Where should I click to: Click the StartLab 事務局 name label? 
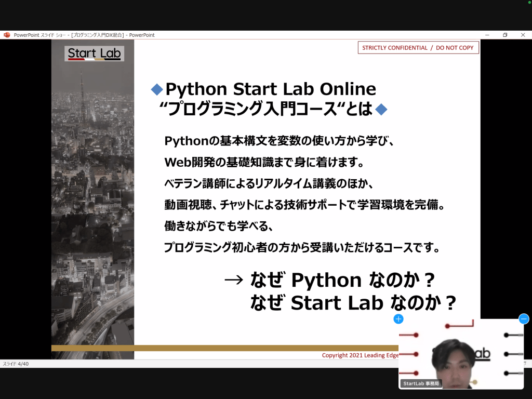pos(421,383)
